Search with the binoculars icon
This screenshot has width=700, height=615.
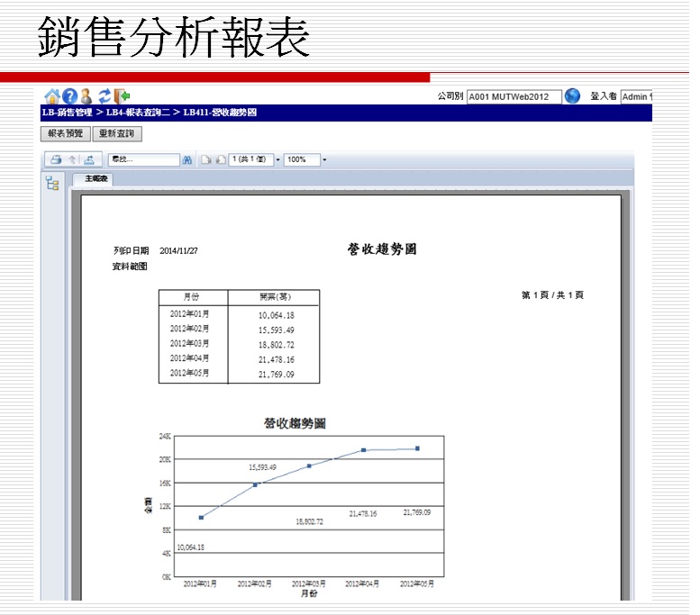(x=187, y=159)
